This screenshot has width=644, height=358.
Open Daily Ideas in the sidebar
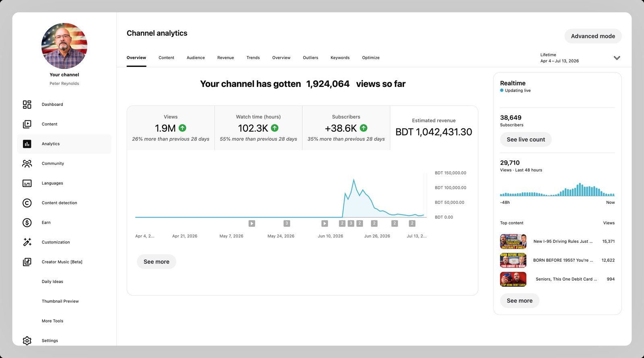(x=52, y=281)
